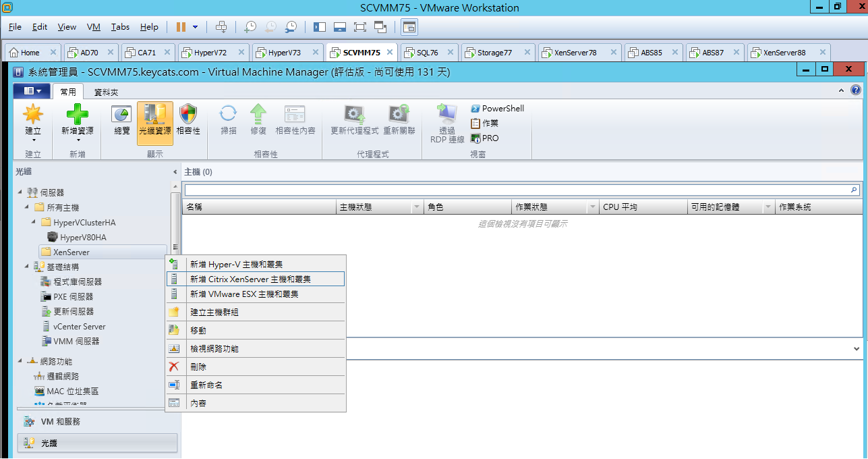Image resolution: width=868 pixels, height=459 pixels.
Task: Toggle the thumbnail bar icon
Action: click(x=340, y=27)
